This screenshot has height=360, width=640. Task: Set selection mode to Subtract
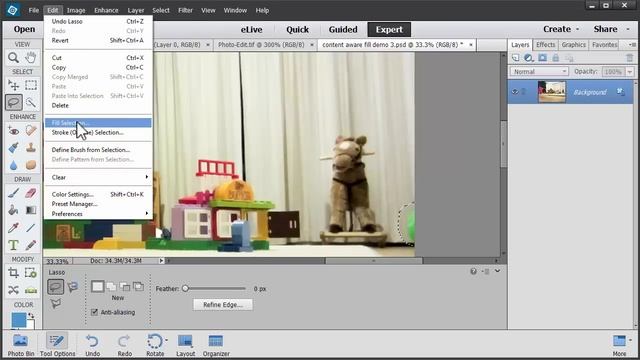tap(124, 287)
